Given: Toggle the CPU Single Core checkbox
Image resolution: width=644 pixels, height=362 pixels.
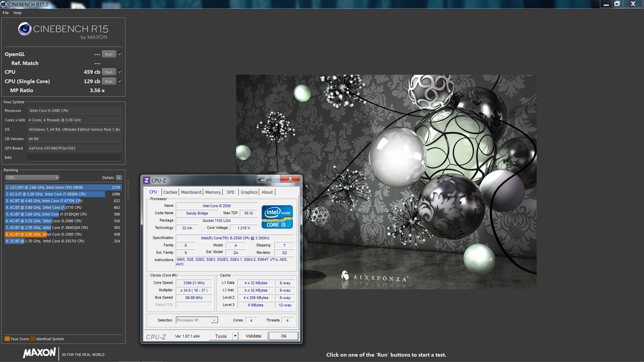Looking at the screenshot, I should (x=120, y=81).
